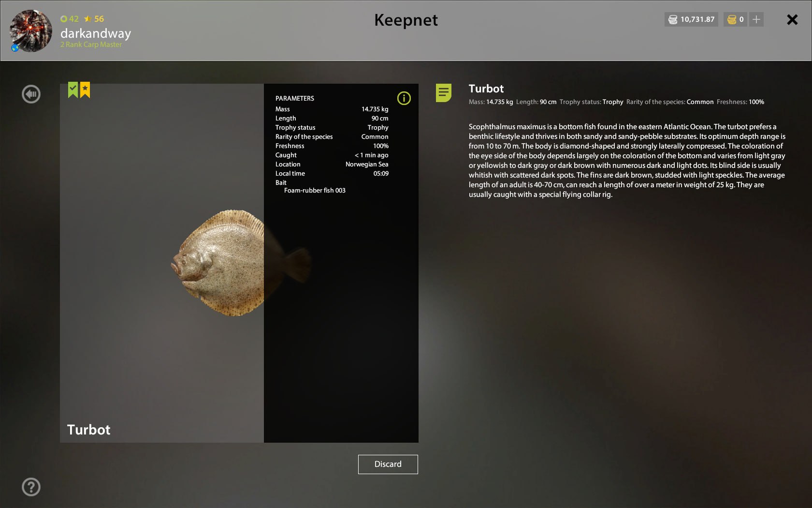Image resolution: width=812 pixels, height=508 pixels.
Task: Click the darkandway username
Action: pyautogui.click(x=96, y=33)
